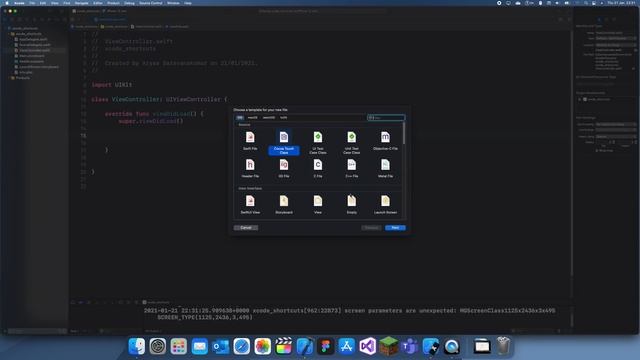Open Minecraft from the Dock

tap(389, 346)
